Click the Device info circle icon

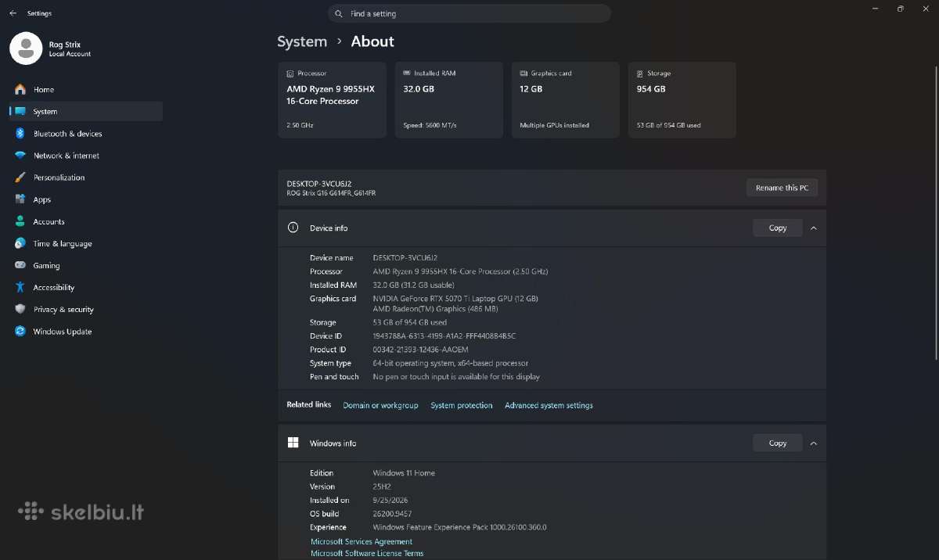(293, 228)
